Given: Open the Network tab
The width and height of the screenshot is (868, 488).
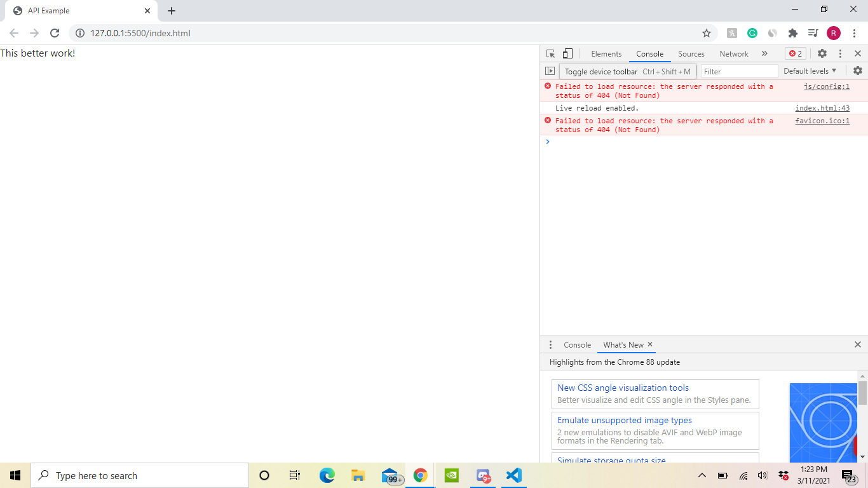Looking at the screenshot, I should coord(734,54).
